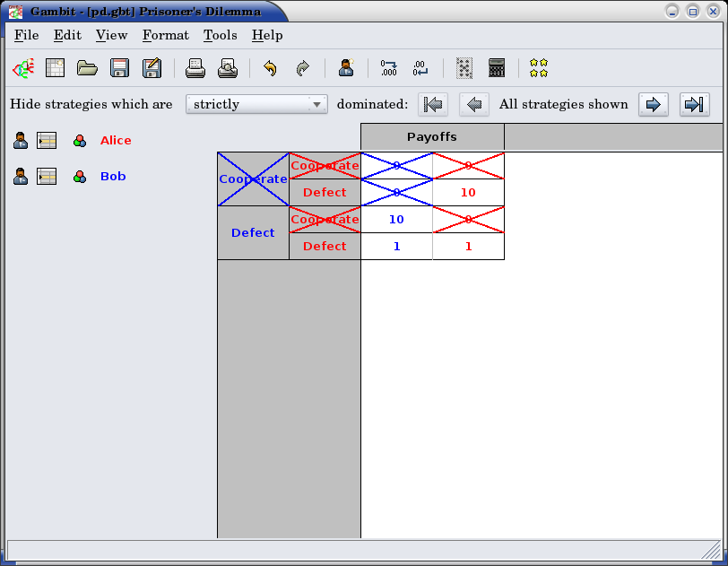Select the payoff cell showing red 10

pyautogui.click(x=468, y=193)
